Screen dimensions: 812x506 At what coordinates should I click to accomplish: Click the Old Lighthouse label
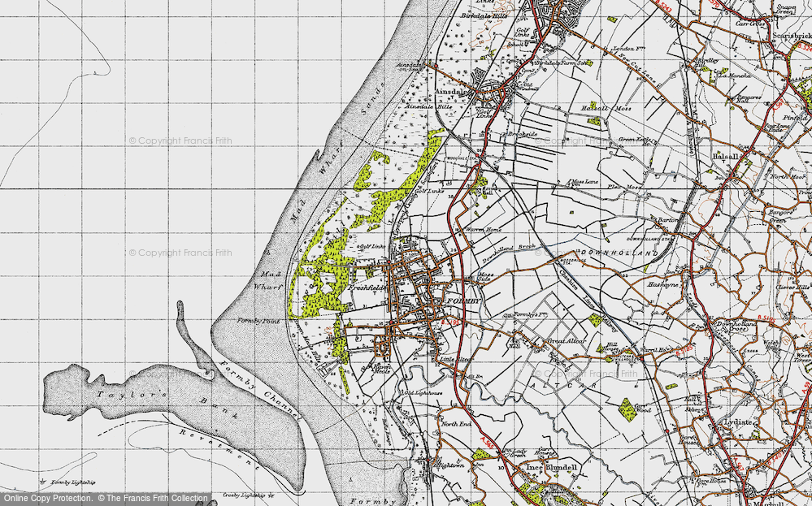(423, 393)
